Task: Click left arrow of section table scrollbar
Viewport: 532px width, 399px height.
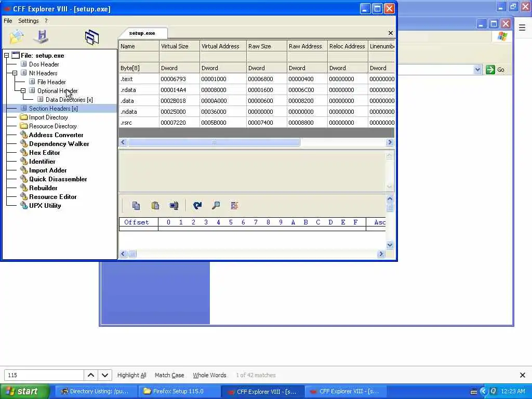Action: [x=123, y=142]
